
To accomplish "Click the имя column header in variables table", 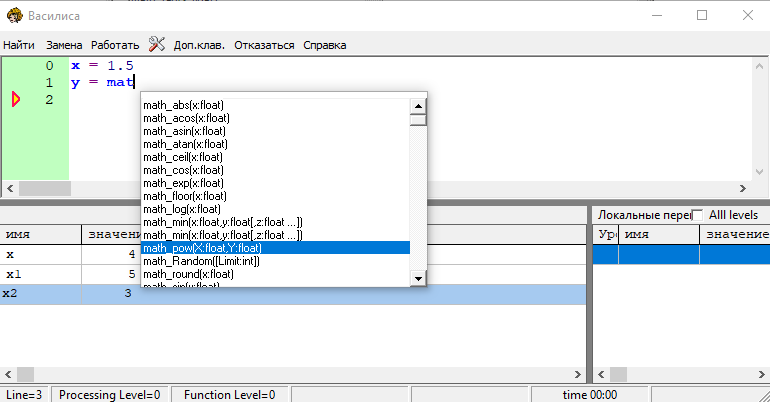I will tap(40, 234).
